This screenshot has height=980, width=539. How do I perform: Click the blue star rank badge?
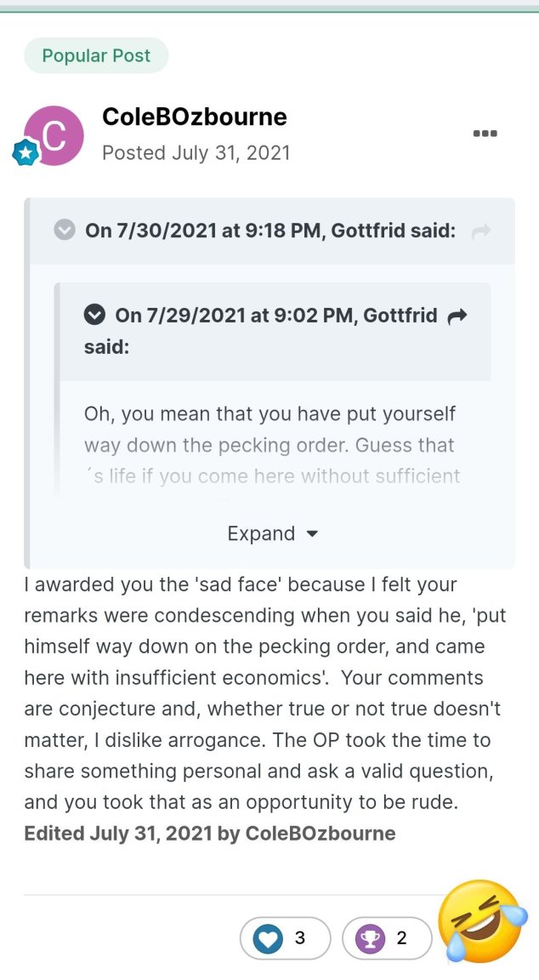pos(26,153)
